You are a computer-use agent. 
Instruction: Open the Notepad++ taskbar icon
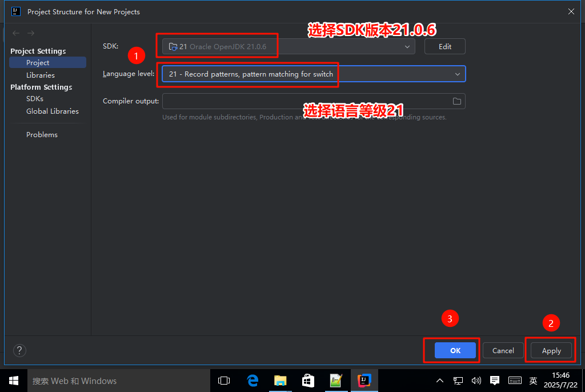pyautogui.click(x=336, y=381)
